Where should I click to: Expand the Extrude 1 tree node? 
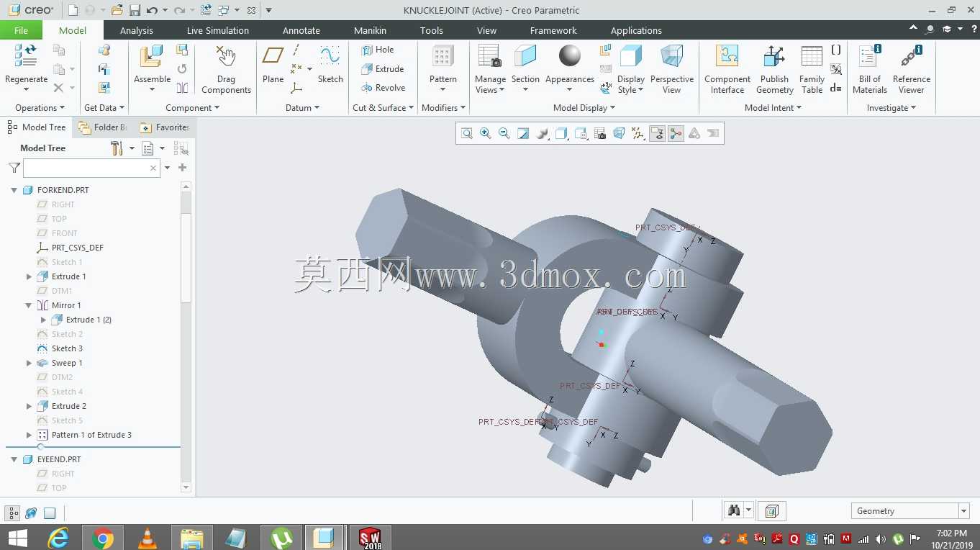click(29, 276)
